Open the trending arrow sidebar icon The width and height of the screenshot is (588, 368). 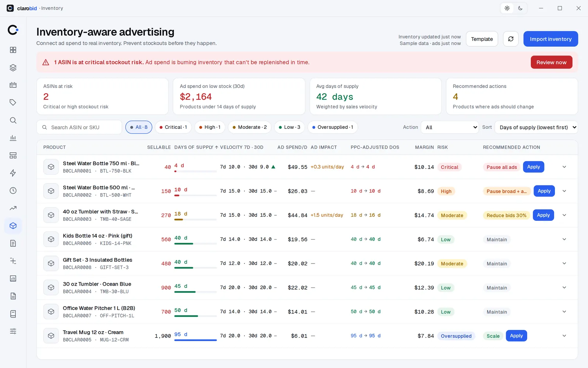pos(13,208)
